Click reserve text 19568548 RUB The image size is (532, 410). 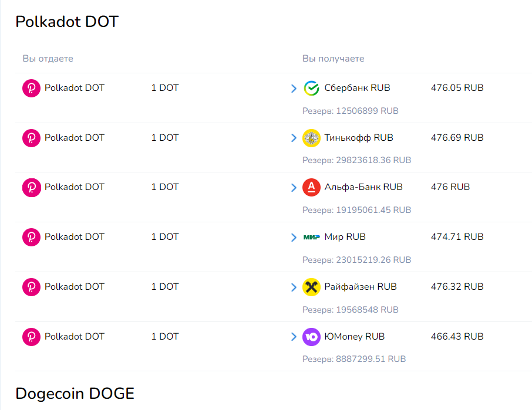[x=351, y=310]
